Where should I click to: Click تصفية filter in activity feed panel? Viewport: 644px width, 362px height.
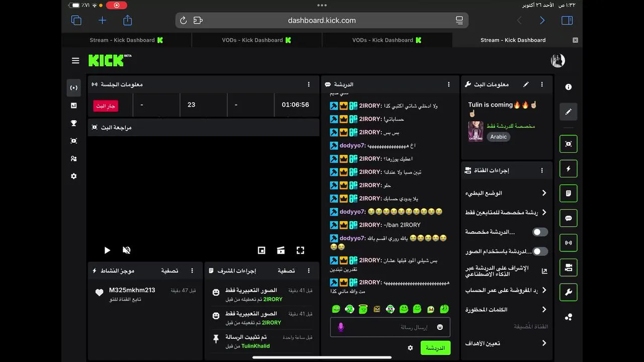(170, 270)
